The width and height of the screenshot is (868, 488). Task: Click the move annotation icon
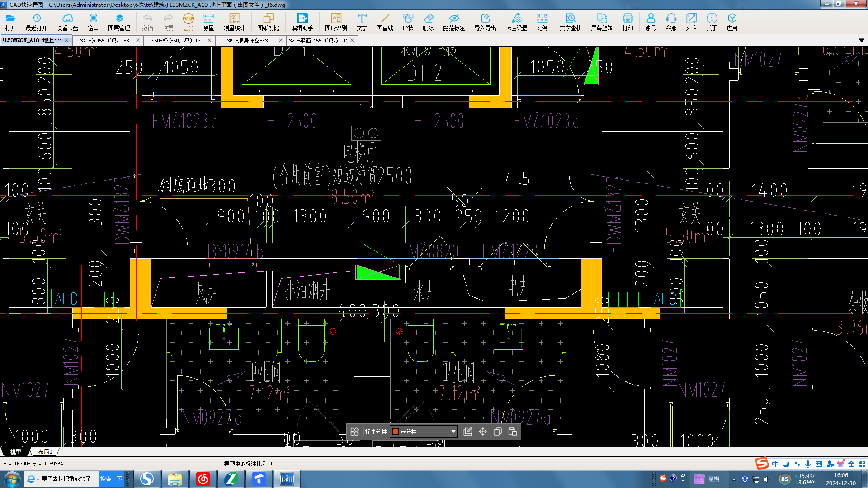(483, 432)
